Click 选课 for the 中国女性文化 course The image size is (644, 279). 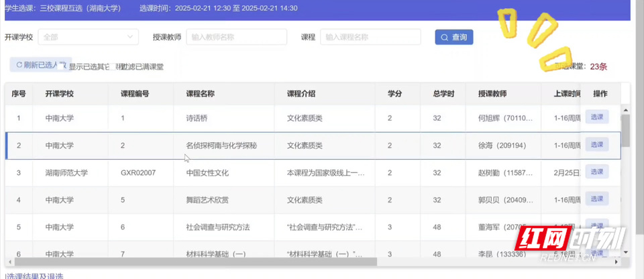click(x=597, y=172)
